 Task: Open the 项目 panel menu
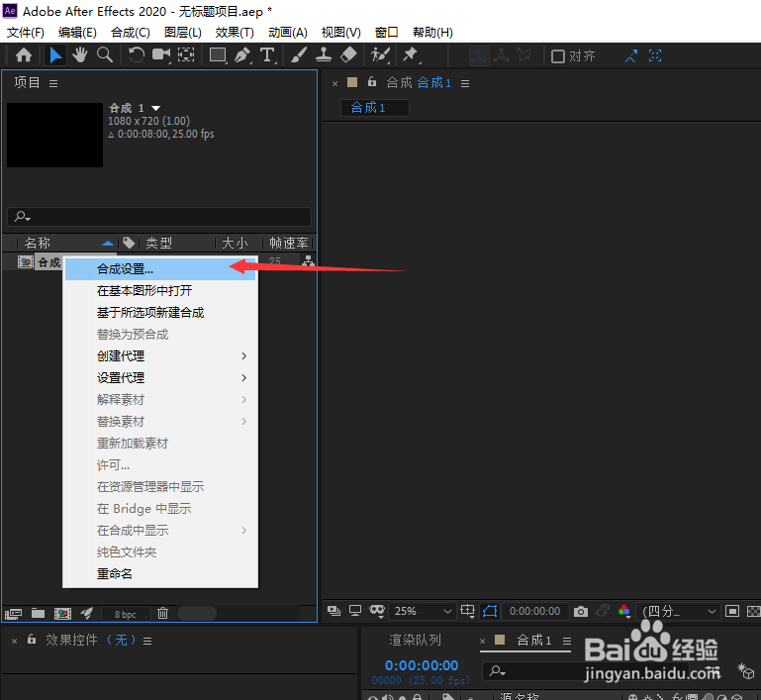click(x=53, y=83)
